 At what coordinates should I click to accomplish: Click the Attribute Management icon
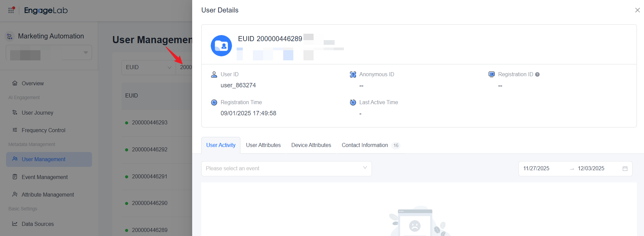coord(15,194)
